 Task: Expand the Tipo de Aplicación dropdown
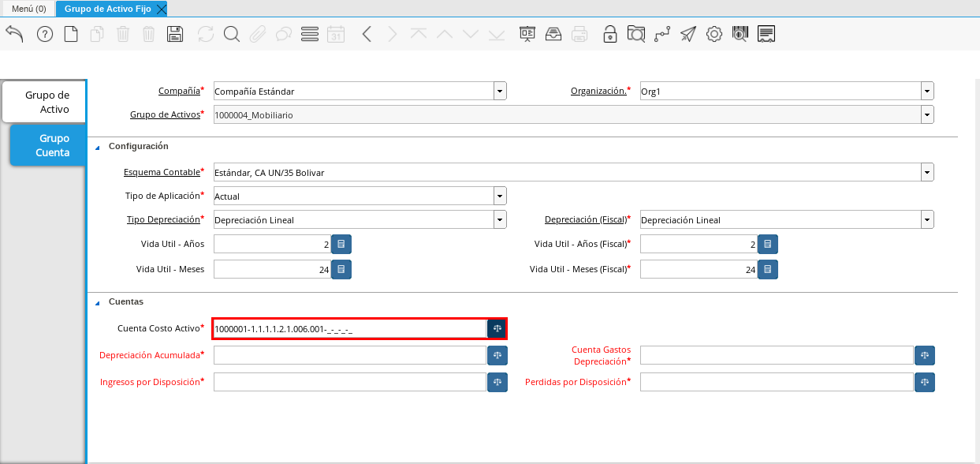point(500,196)
